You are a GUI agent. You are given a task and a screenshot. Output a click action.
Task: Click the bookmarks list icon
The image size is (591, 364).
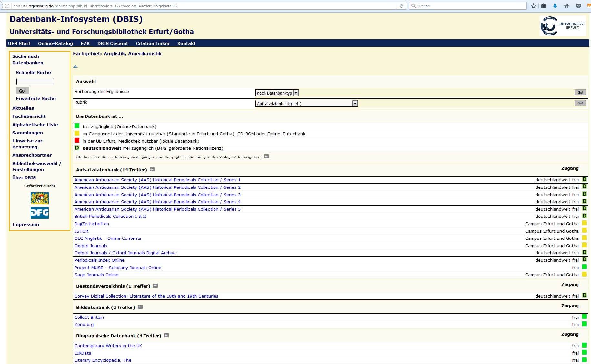(x=544, y=6)
